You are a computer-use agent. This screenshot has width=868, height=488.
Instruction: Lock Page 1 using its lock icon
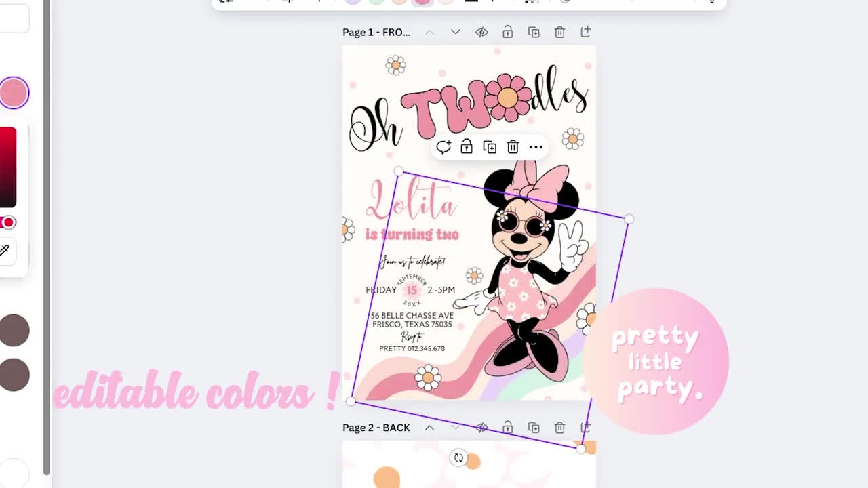507,31
